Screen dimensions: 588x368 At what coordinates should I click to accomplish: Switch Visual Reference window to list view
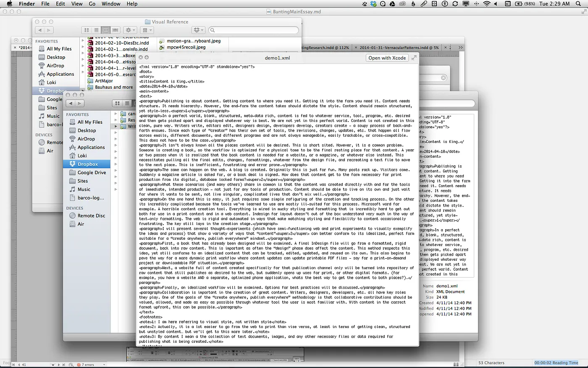pos(96,30)
